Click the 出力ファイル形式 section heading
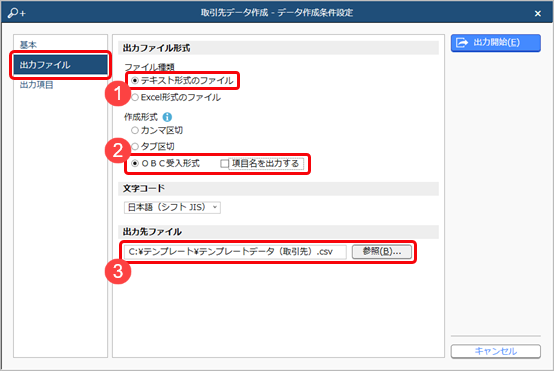The image size is (554, 371). (x=157, y=48)
